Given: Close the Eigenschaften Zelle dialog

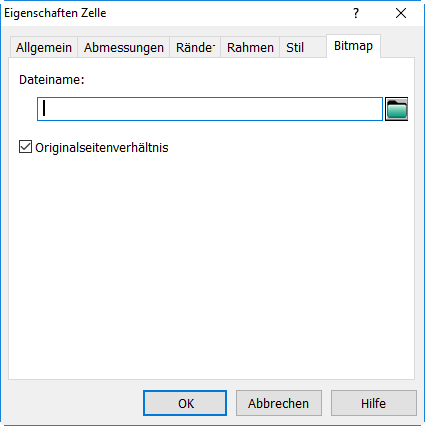Looking at the screenshot, I should pyautogui.click(x=401, y=13).
